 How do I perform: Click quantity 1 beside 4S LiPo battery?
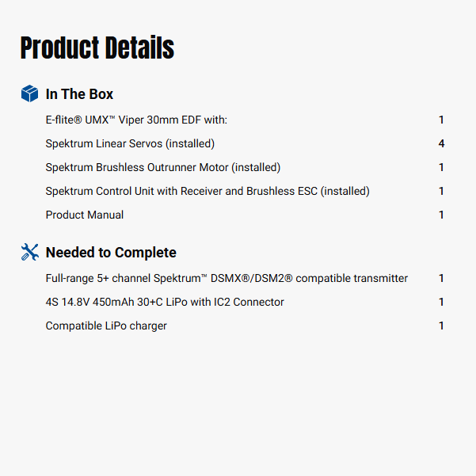click(441, 302)
